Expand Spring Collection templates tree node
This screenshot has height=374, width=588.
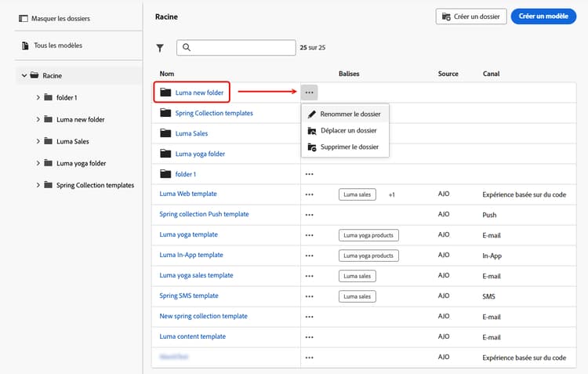click(x=38, y=185)
